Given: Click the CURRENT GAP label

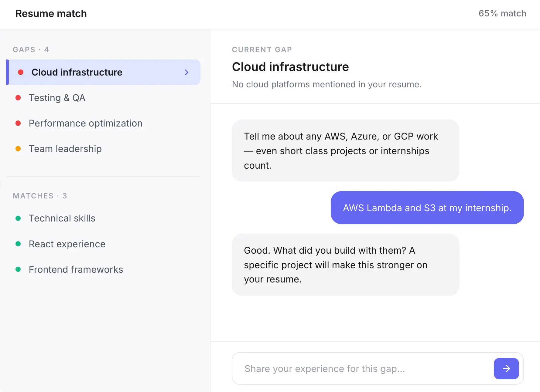Looking at the screenshot, I should pyautogui.click(x=262, y=49).
